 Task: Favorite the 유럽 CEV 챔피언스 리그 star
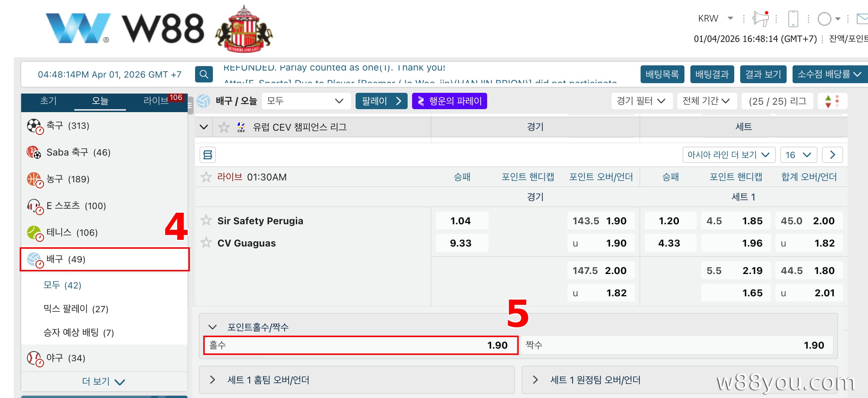point(224,127)
